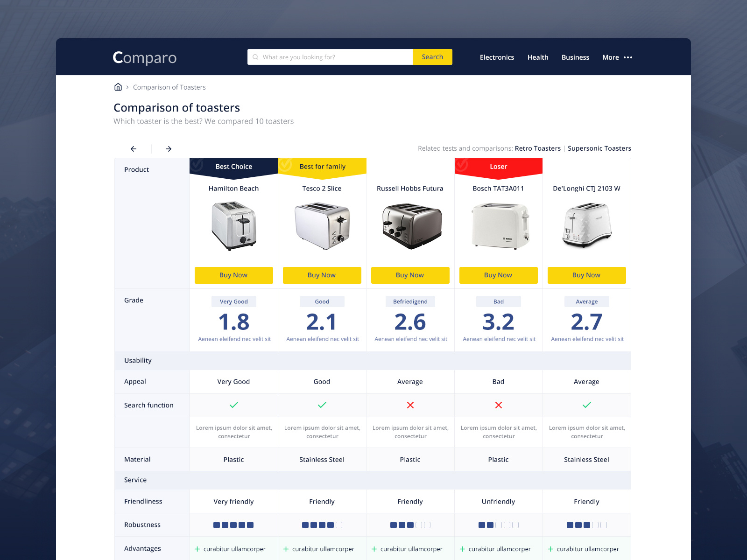This screenshot has height=560, width=747.
Task: Click the magnifier icon inside the search bar
Action: point(255,56)
